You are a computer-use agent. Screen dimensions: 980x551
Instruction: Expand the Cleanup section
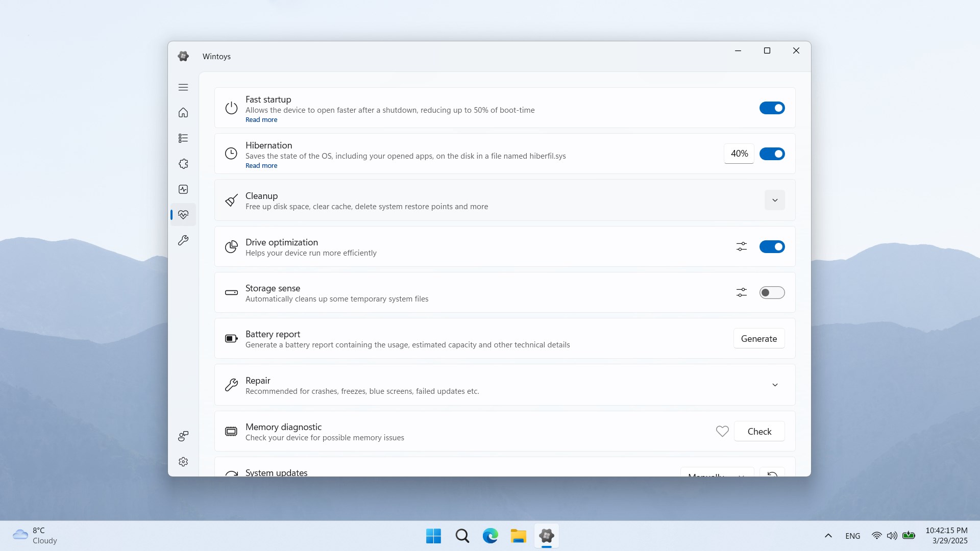774,200
